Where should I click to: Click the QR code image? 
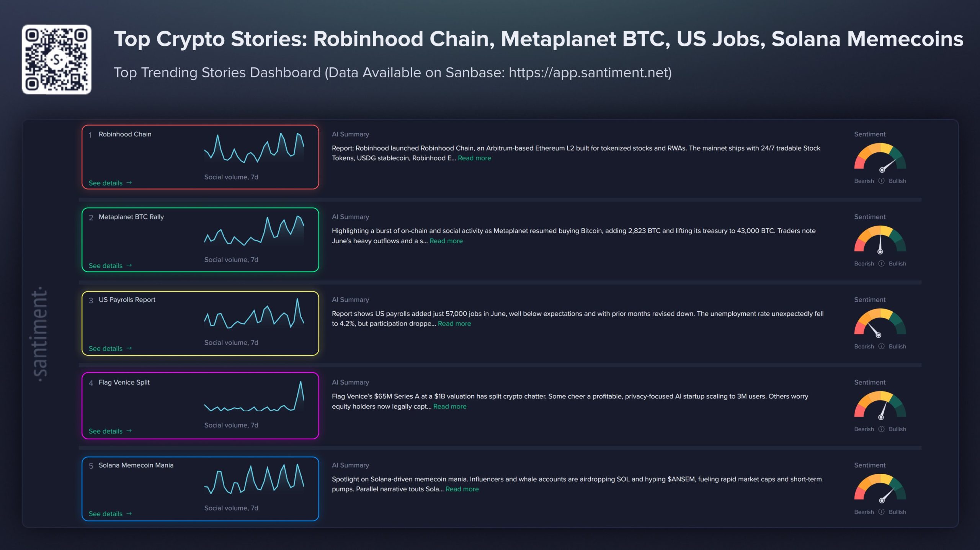[57, 59]
